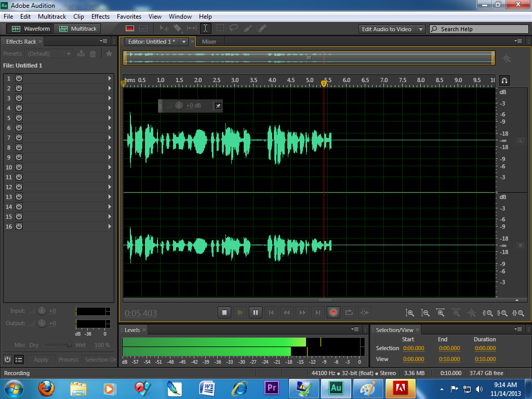
Task: Select the Razor tool
Action: tap(178, 29)
